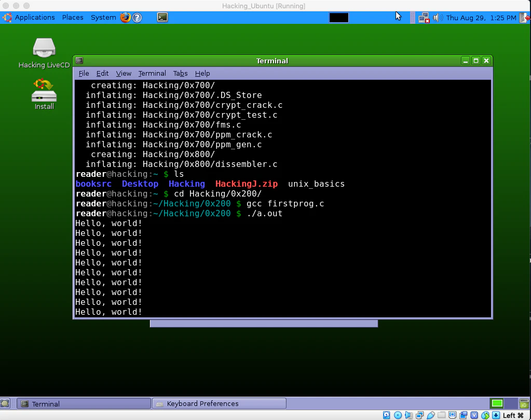Click the VirtualBox display status icon
This screenshot has height=420, width=531.
(453, 415)
